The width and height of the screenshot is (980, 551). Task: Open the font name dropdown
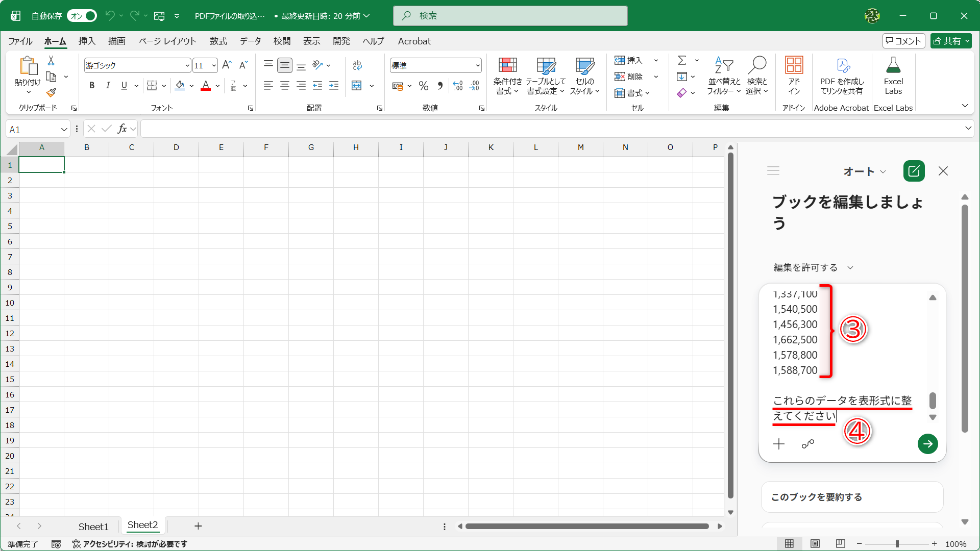187,65
